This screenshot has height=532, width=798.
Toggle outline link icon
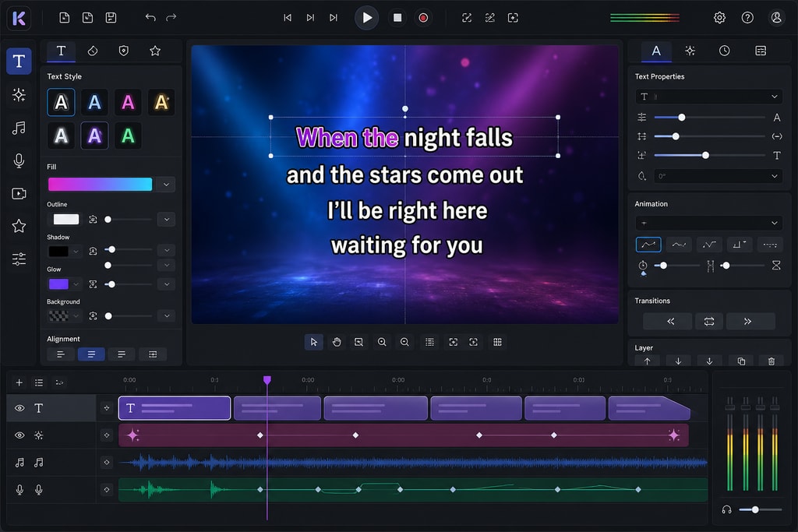[93, 219]
